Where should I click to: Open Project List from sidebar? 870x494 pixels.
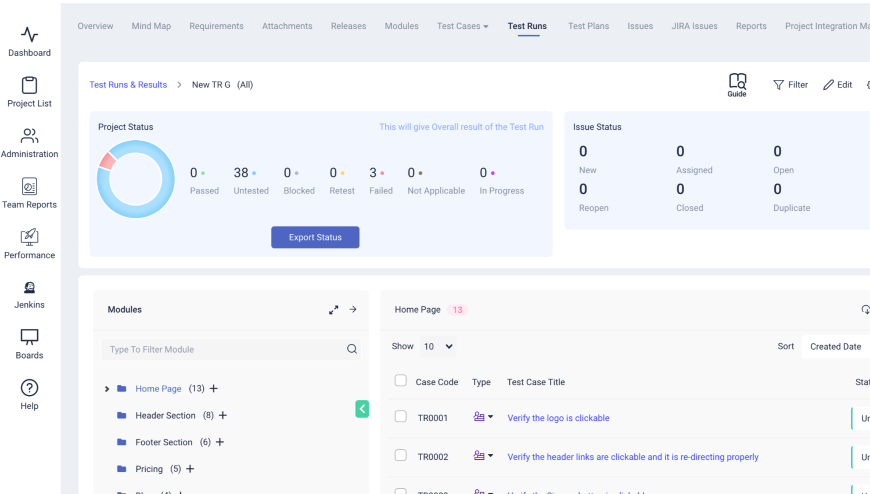pos(29,92)
